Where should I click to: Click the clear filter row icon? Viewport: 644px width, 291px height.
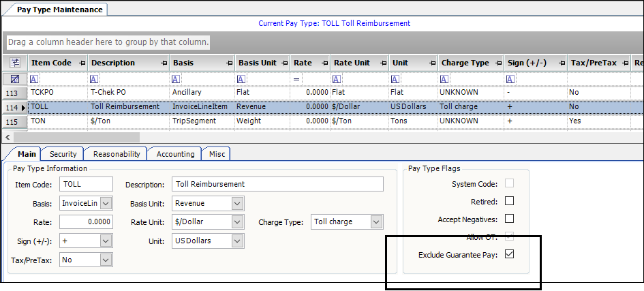[15, 79]
